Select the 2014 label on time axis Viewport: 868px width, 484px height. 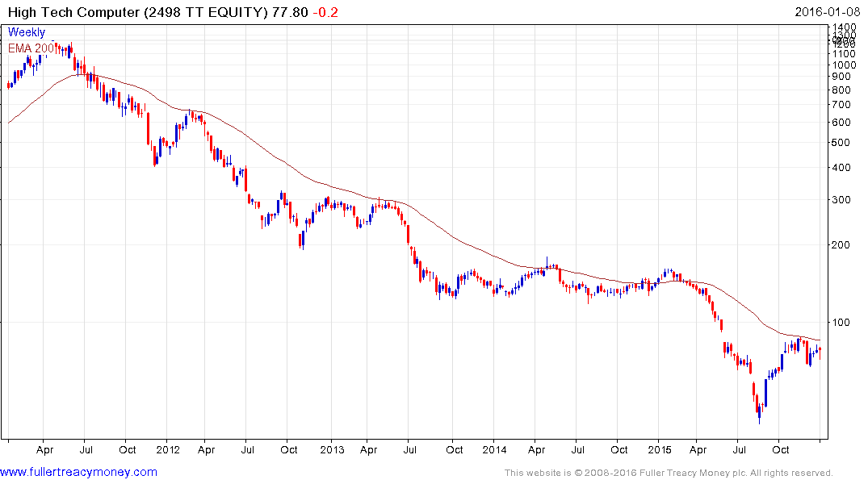point(494,449)
